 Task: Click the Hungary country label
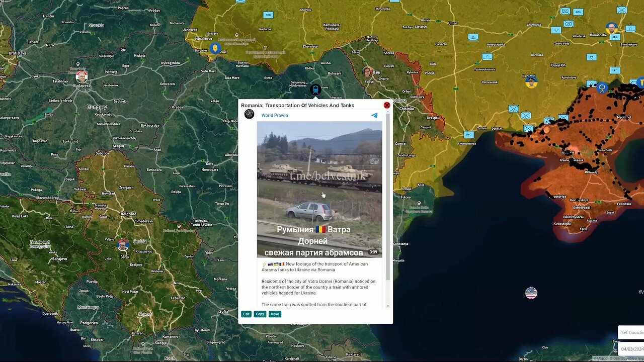97,107
